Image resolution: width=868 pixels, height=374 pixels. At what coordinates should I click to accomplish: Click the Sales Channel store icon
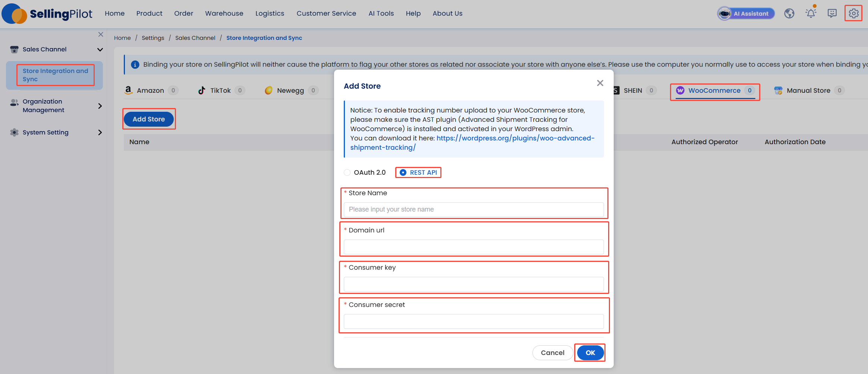coord(14,50)
